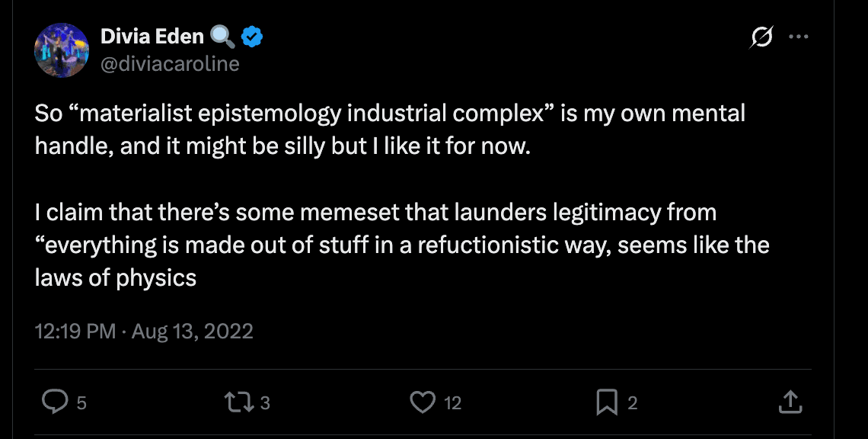Click the reply count of 5
The image size is (868, 439).
(x=81, y=402)
